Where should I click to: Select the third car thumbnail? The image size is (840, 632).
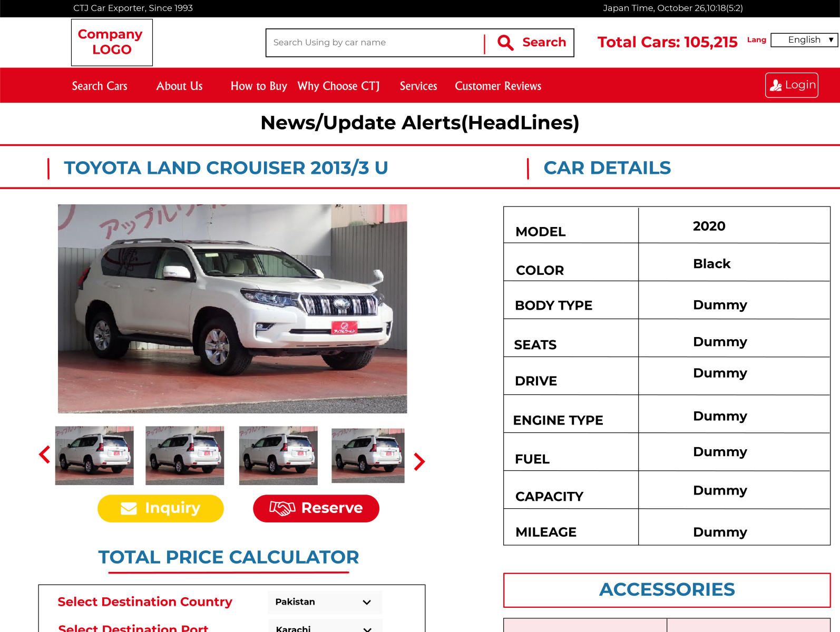coord(278,456)
